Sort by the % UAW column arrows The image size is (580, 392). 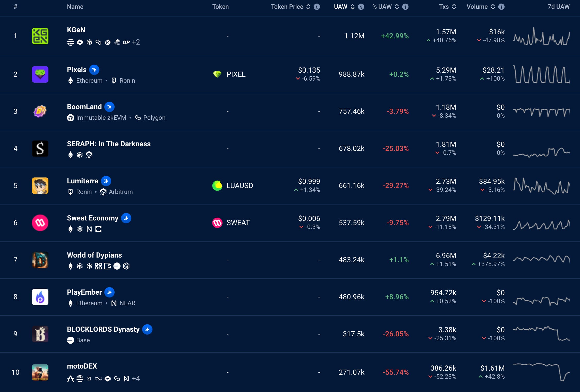point(397,7)
